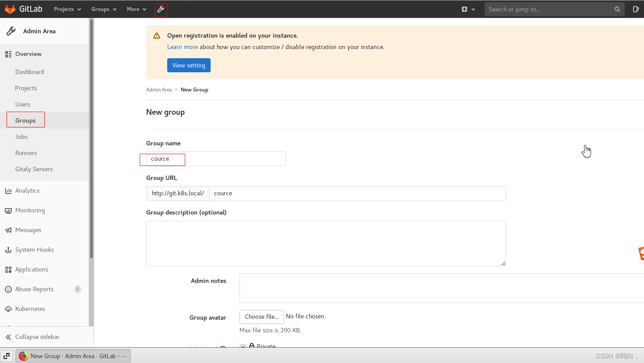Click the http://git.k8s.local/ URL prefix

pos(178,194)
